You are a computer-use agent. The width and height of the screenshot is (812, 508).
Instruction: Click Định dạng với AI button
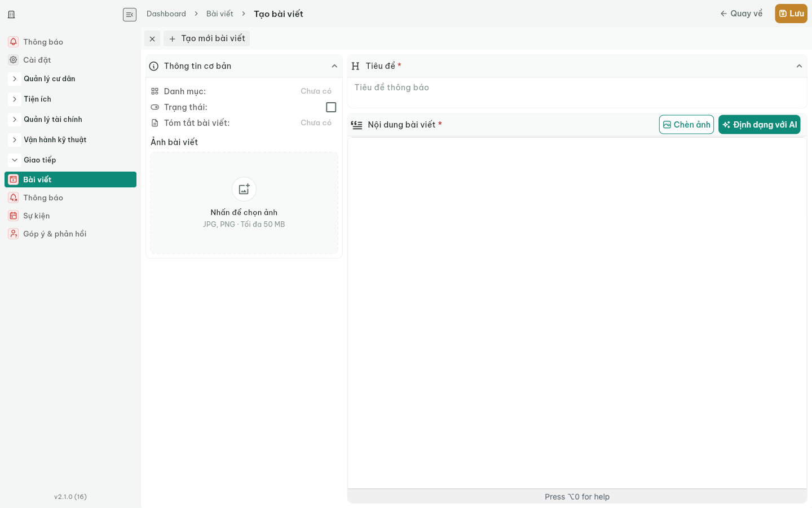coord(760,125)
